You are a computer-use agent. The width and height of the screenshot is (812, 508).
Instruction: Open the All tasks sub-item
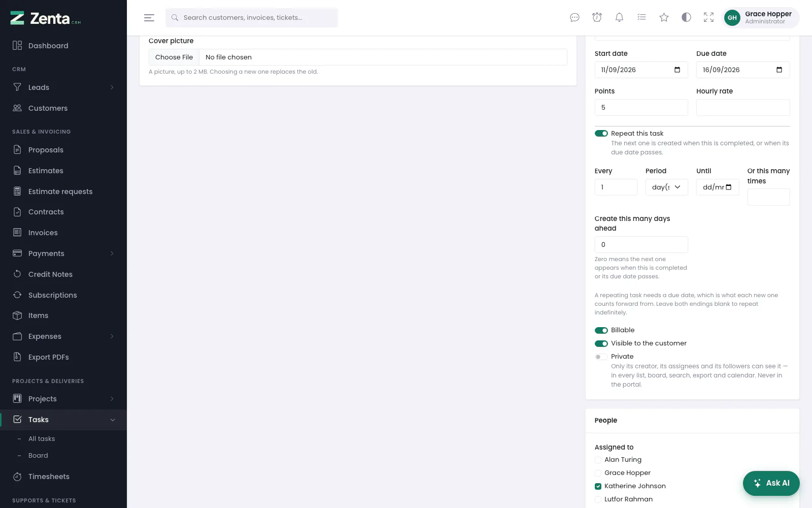42,439
